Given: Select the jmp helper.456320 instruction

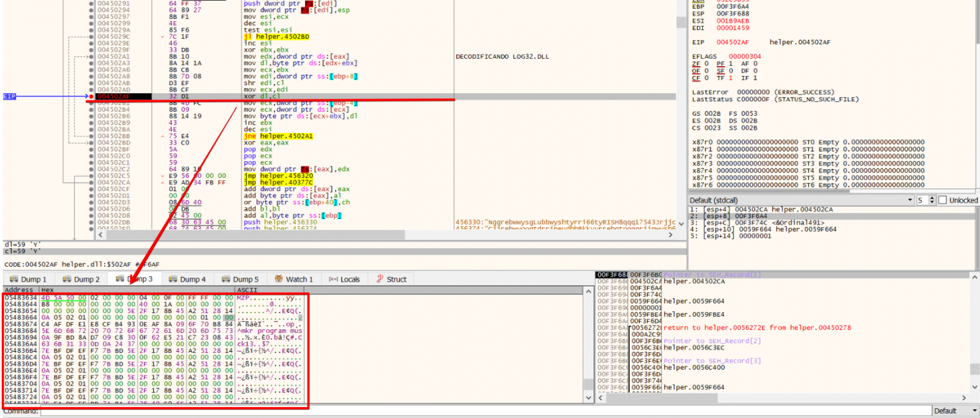Looking at the screenshot, I should click(x=279, y=176).
